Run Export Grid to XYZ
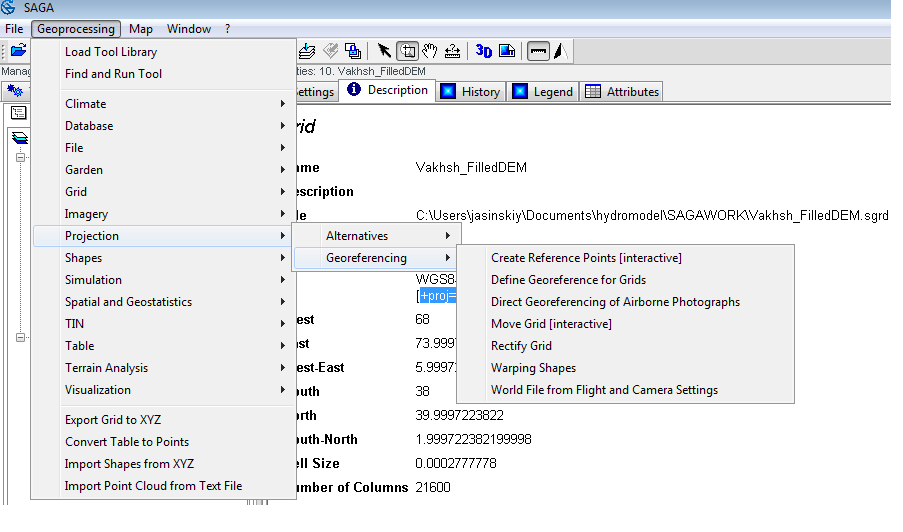The width and height of the screenshot is (903, 532). (114, 420)
